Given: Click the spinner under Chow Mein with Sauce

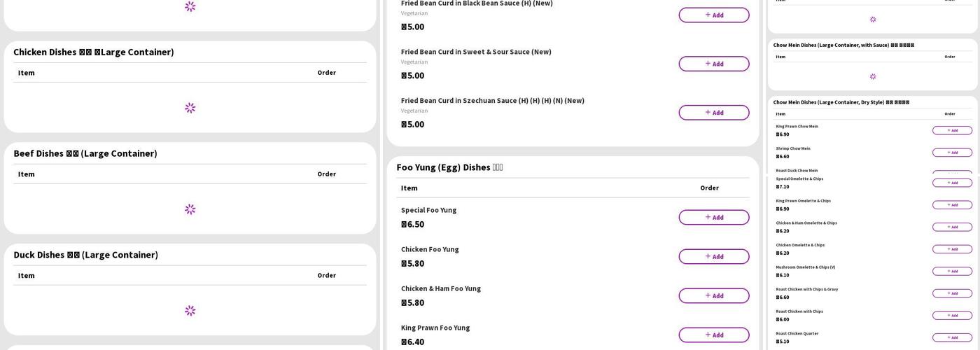Looking at the screenshot, I should pos(873,76).
